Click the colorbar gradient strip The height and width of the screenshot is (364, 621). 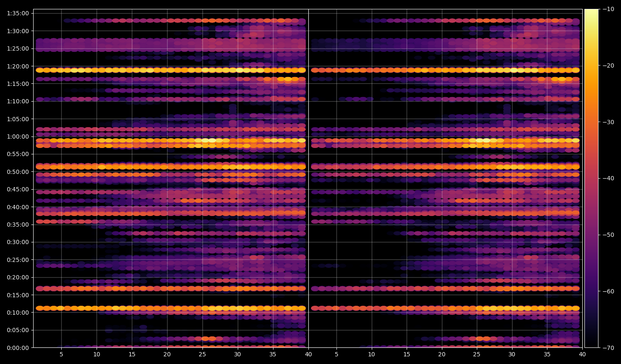point(591,178)
